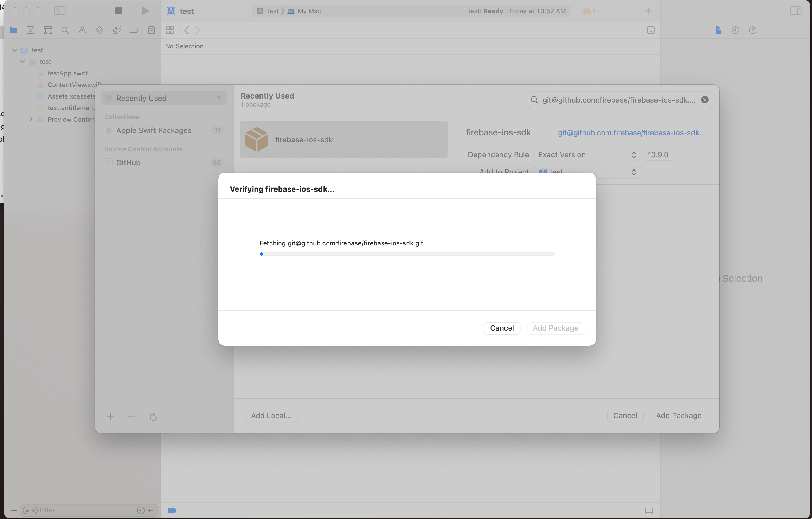The width and height of the screenshot is (812, 519).
Task: Click the Run play button in toolbar
Action: 145,11
